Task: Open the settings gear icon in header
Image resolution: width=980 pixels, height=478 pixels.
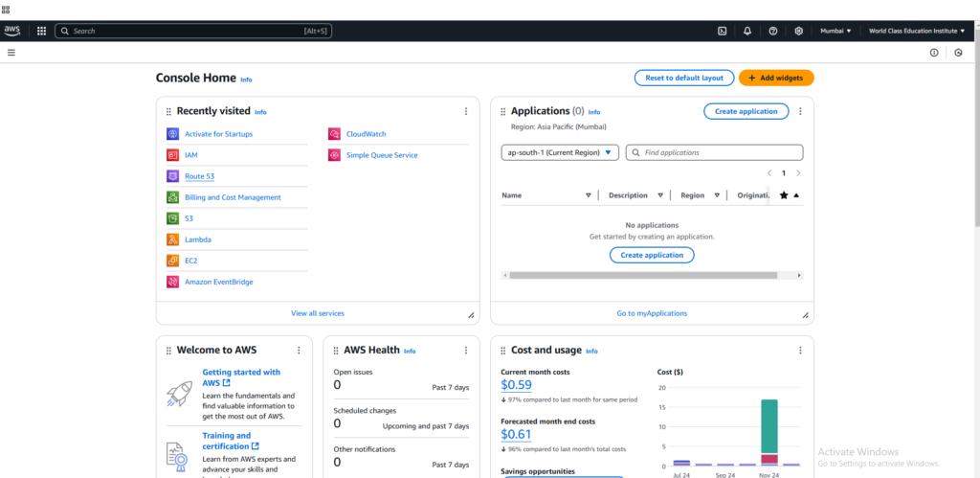Action: pyautogui.click(x=799, y=31)
